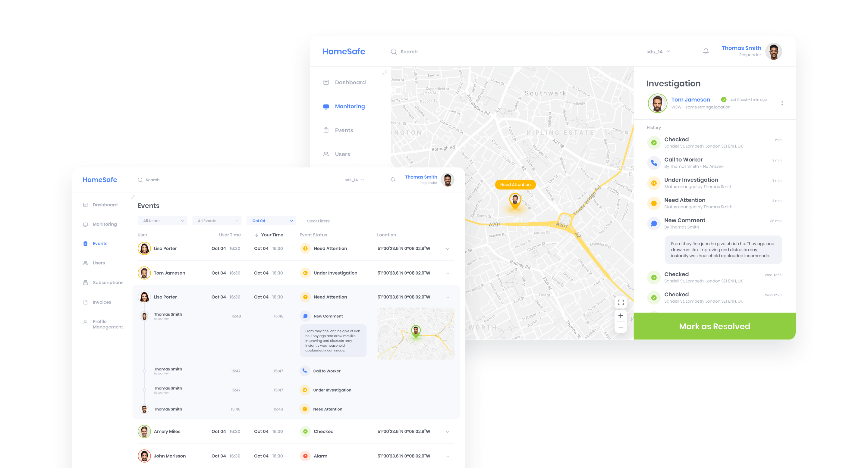Open the Oct 04 date filter dropdown

click(x=272, y=221)
